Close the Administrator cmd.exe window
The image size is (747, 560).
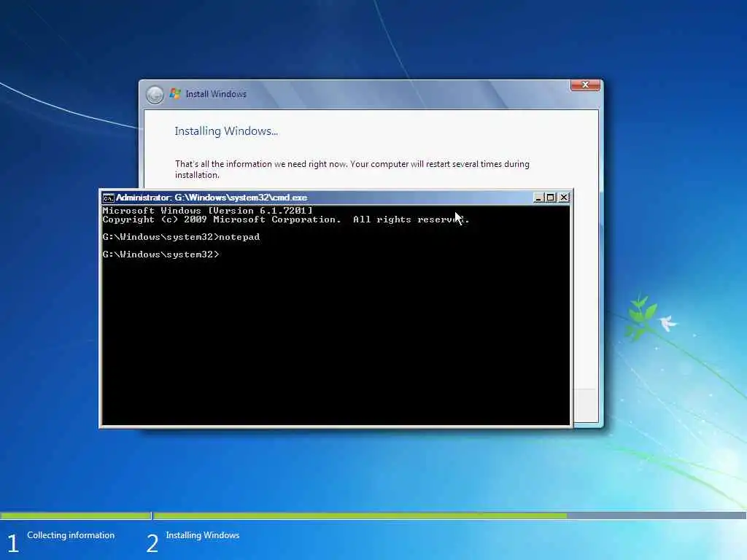(564, 197)
